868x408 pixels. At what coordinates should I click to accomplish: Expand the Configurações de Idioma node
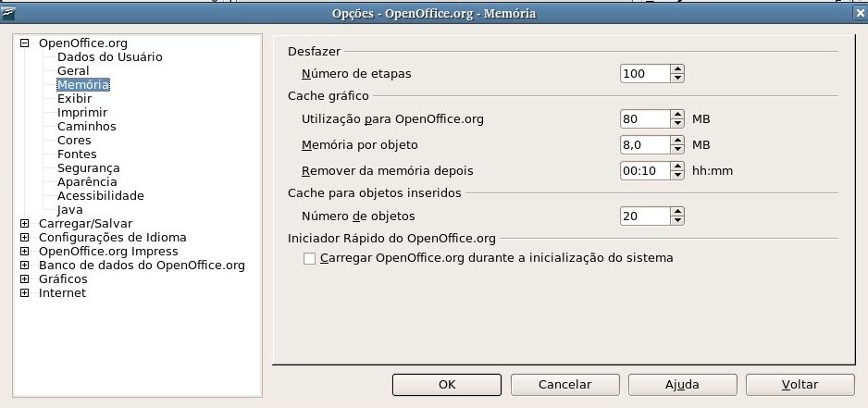[x=24, y=238]
